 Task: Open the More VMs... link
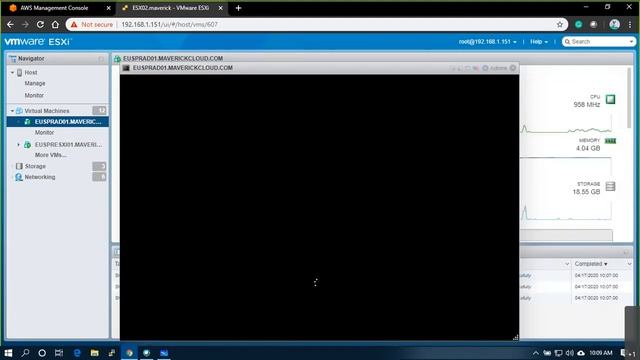click(x=51, y=155)
